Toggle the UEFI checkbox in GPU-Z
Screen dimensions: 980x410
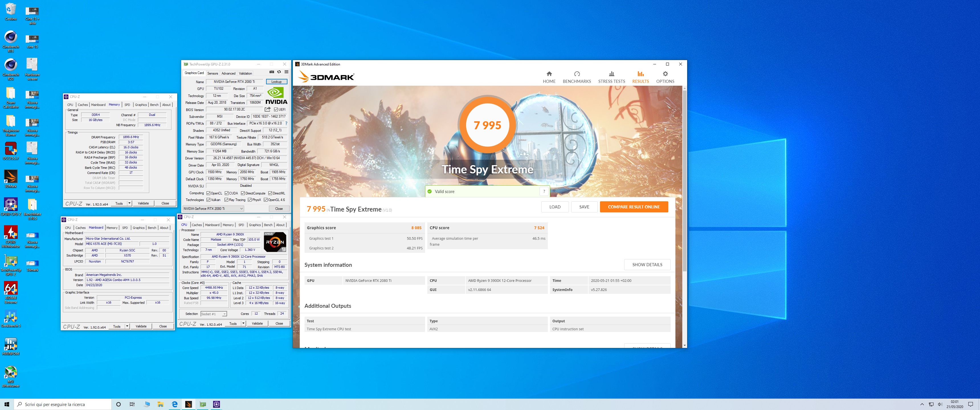click(x=276, y=110)
